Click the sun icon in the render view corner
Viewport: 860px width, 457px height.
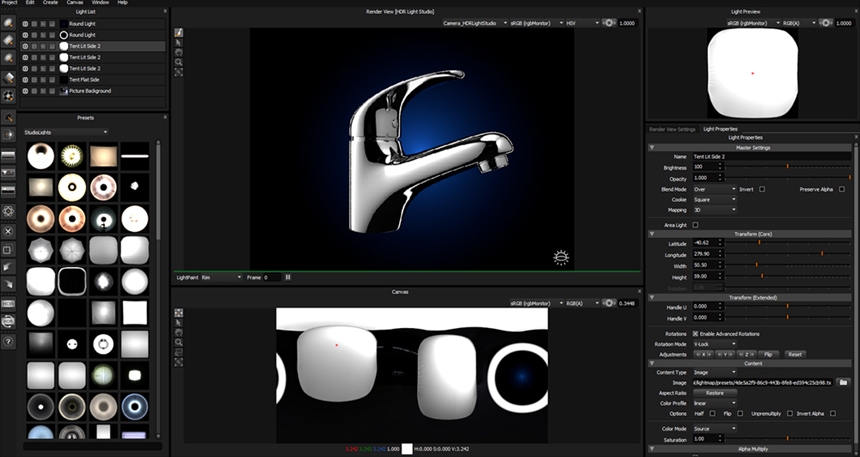pyautogui.click(x=561, y=257)
